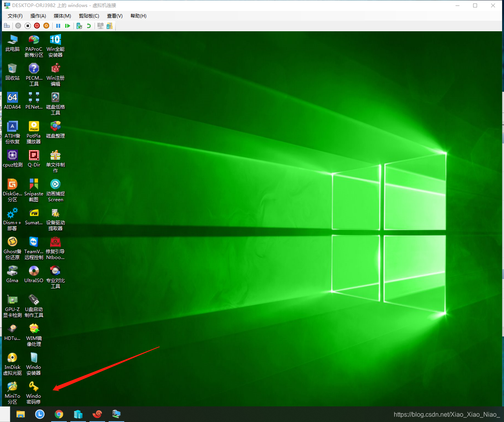The height and width of the screenshot is (422, 504).
Task: Click the Turn Off (stop) toolbar icon
Action: click(x=27, y=26)
